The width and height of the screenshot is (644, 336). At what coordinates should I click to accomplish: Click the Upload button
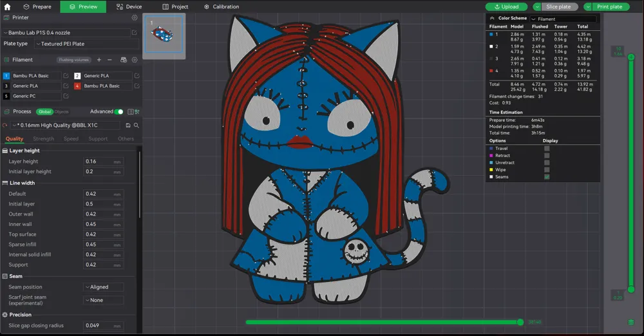coord(506,6)
